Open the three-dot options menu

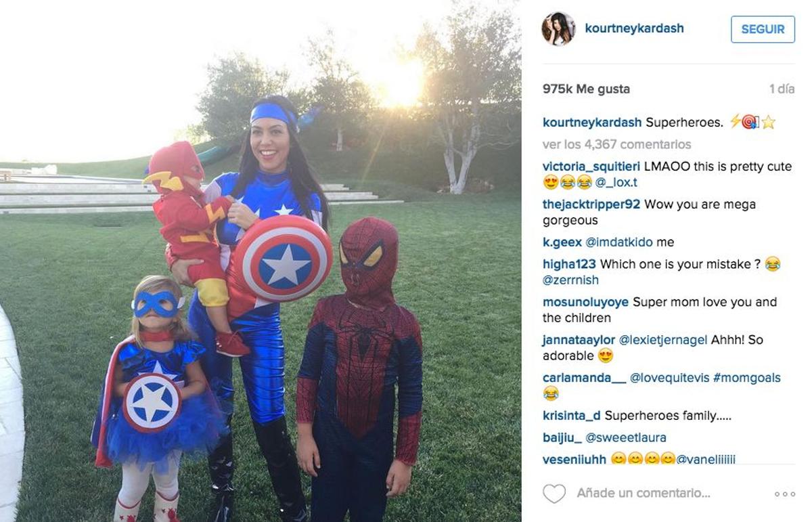784,494
